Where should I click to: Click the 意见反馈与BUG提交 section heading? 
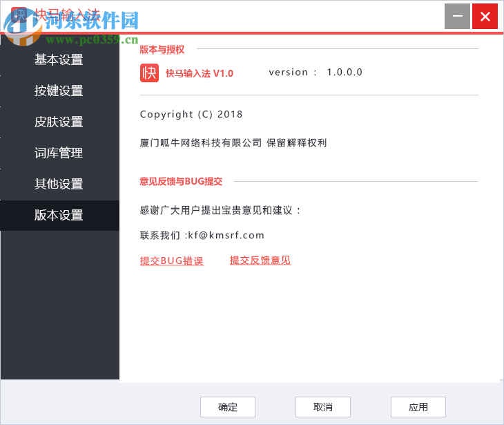[x=181, y=182]
